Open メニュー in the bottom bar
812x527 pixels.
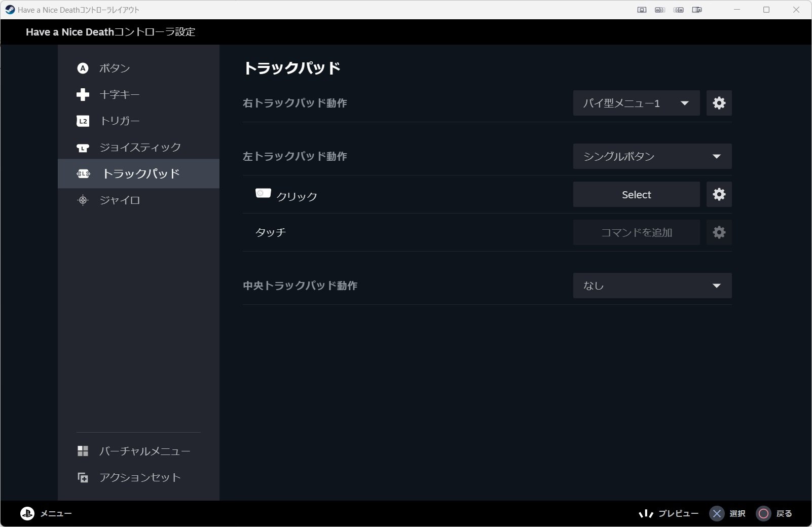[x=56, y=514]
